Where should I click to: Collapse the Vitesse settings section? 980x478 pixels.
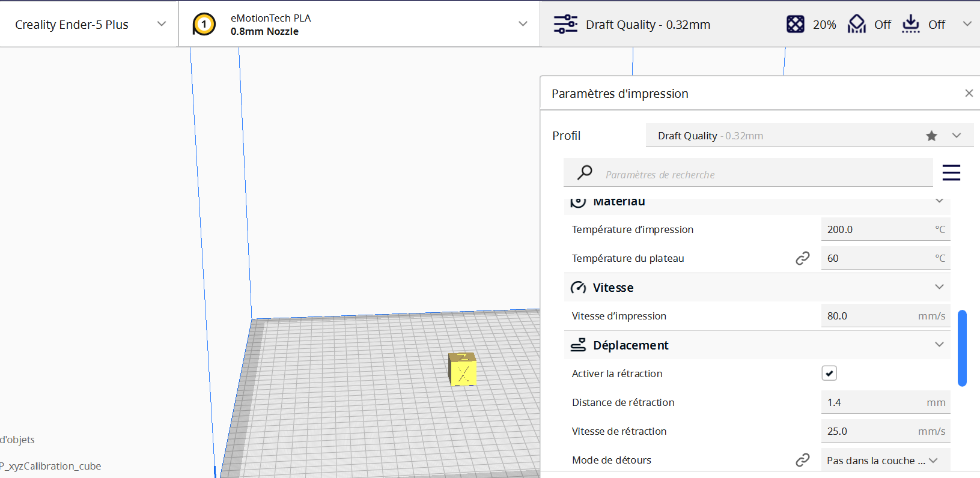(757, 288)
